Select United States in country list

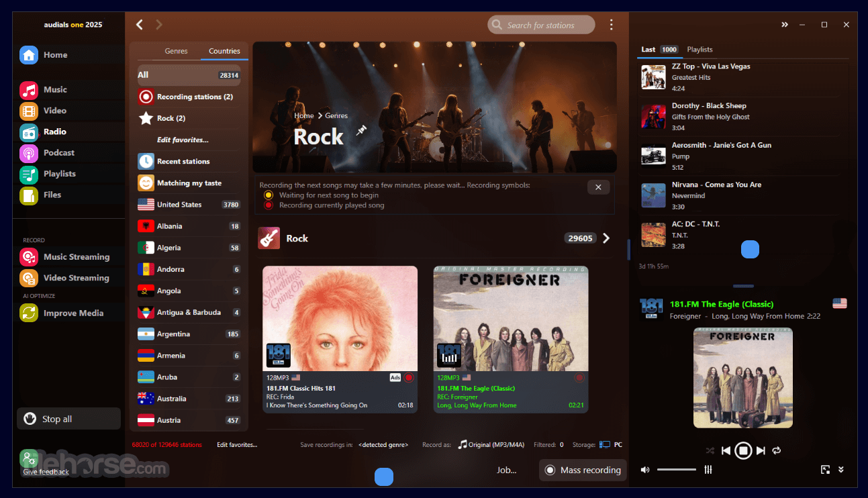click(x=189, y=205)
